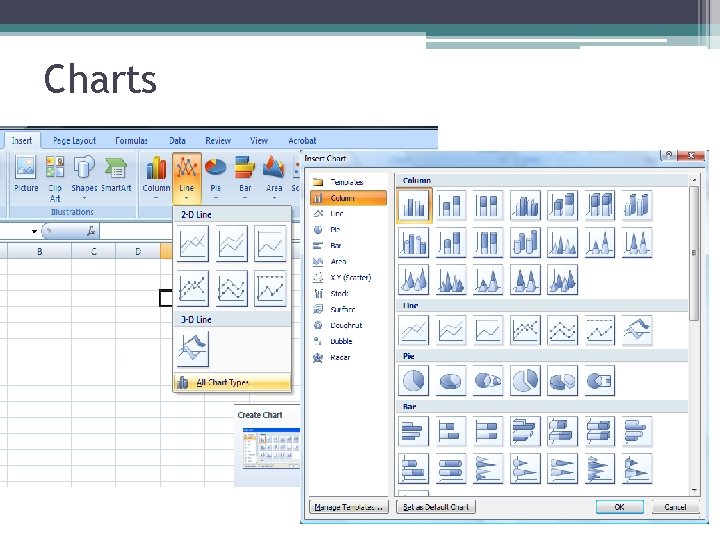This screenshot has height=540, width=720.
Task: Click the Manage Templates button
Action: pos(349,506)
